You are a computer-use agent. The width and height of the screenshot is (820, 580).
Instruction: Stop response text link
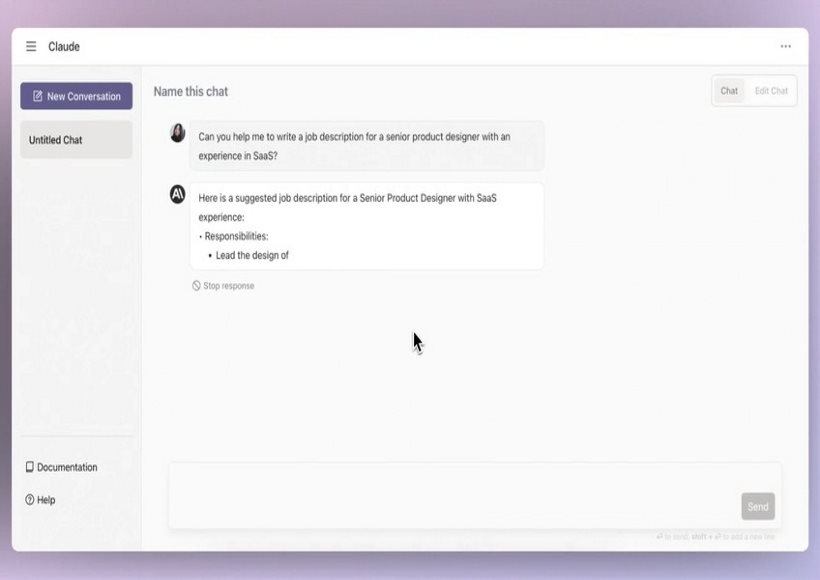click(x=229, y=286)
